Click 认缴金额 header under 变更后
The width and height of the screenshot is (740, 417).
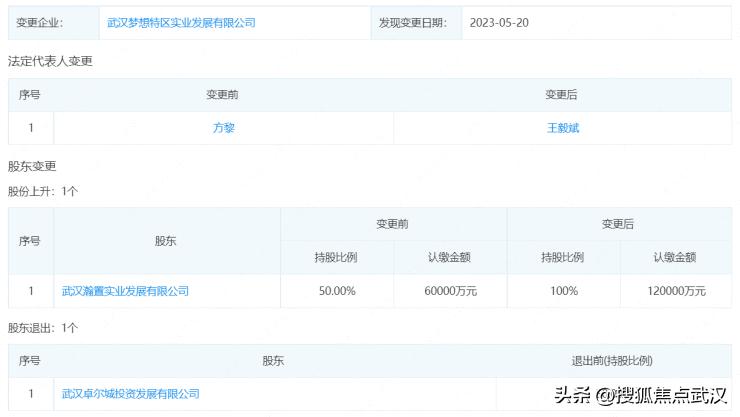coord(675,258)
